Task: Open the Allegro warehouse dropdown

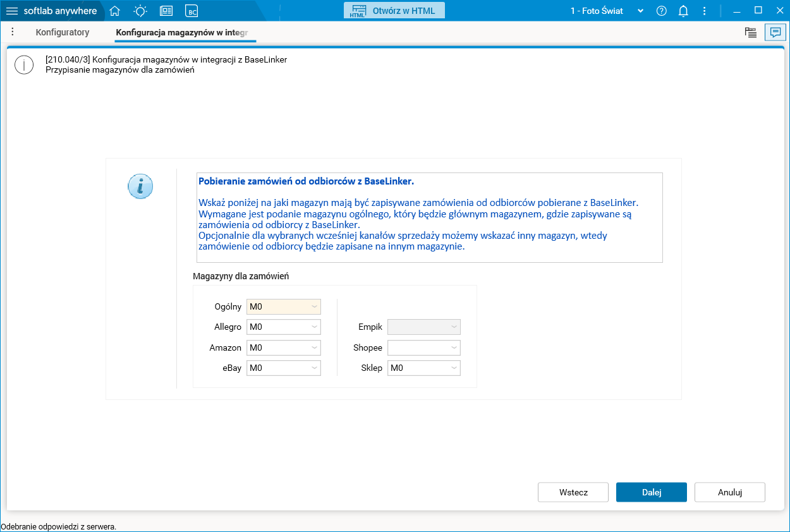Action: tap(284, 327)
